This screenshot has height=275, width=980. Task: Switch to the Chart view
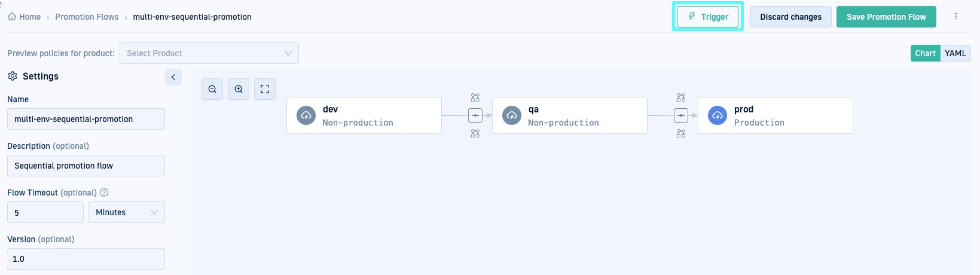[925, 53]
